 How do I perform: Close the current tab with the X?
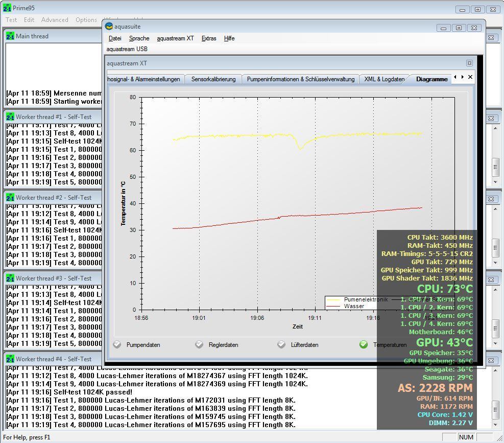coord(470,77)
